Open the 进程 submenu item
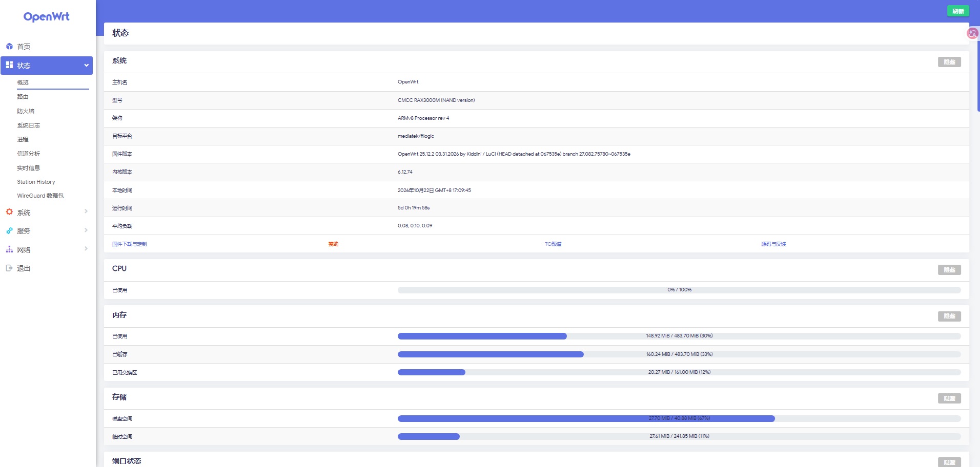The image size is (980, 467). [23, 139]
